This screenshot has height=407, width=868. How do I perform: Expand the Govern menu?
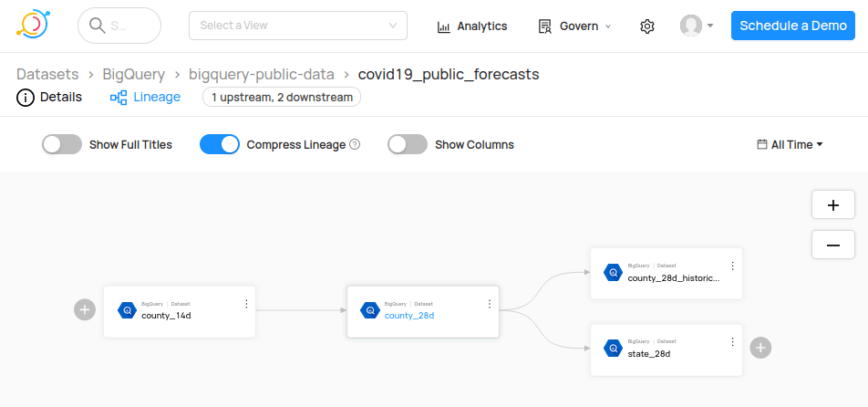[575, 26]
